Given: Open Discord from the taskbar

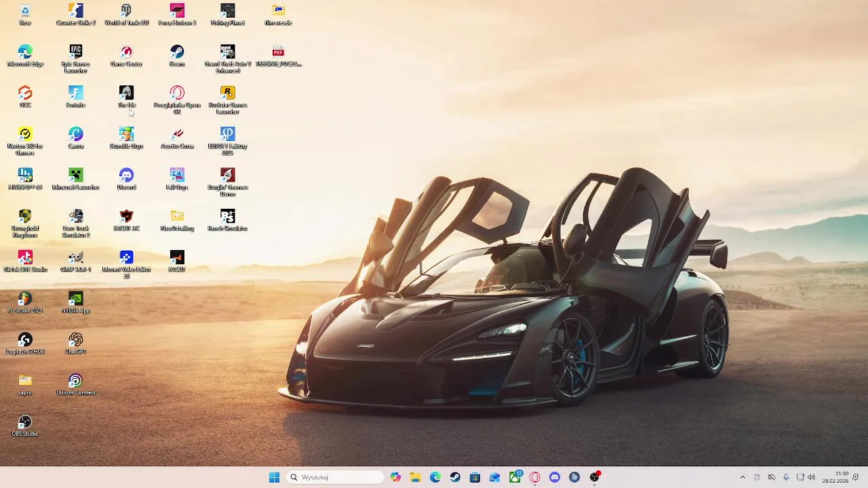Looking at the screenshot, I should pos(555,477).
